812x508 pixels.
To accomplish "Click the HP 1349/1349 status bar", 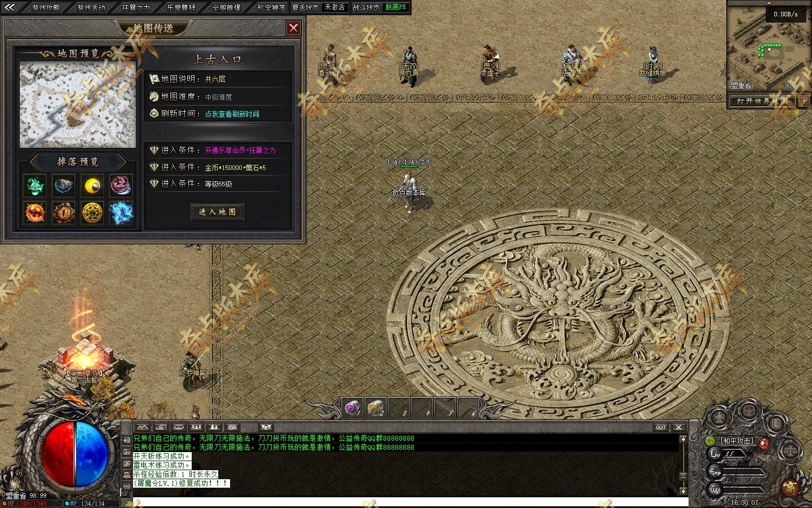I will point(32,503).
